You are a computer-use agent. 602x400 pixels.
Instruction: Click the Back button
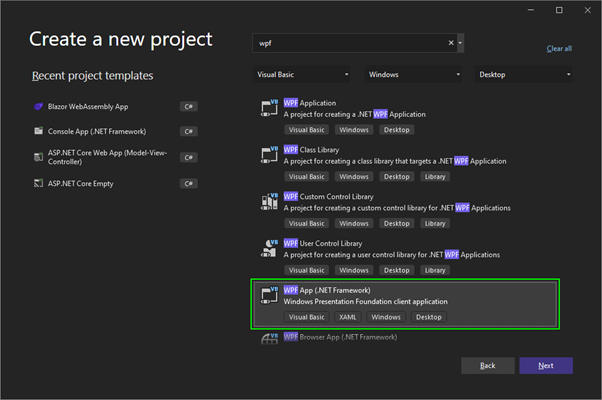coord(488,365)
